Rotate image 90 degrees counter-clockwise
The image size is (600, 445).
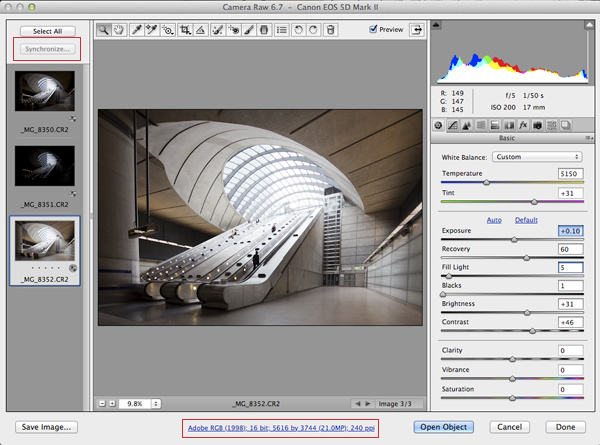[x=298, y=30]
